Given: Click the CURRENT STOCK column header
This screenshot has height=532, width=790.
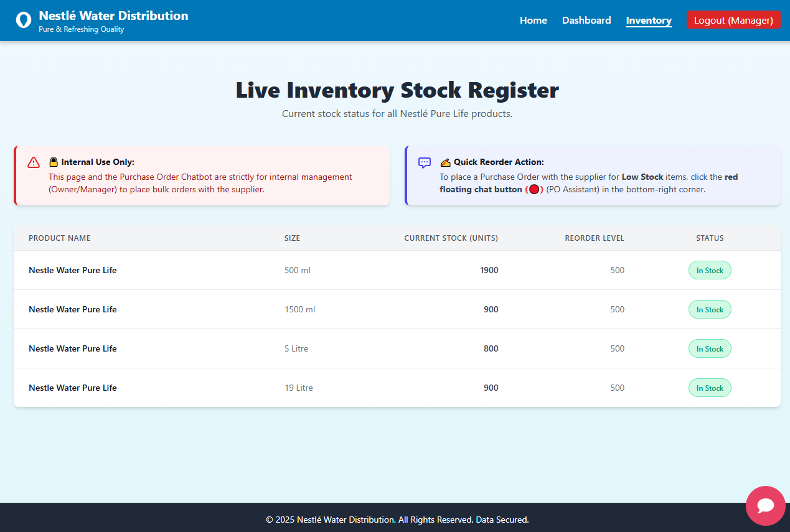Looking at the screenshot, I should 451,238.
